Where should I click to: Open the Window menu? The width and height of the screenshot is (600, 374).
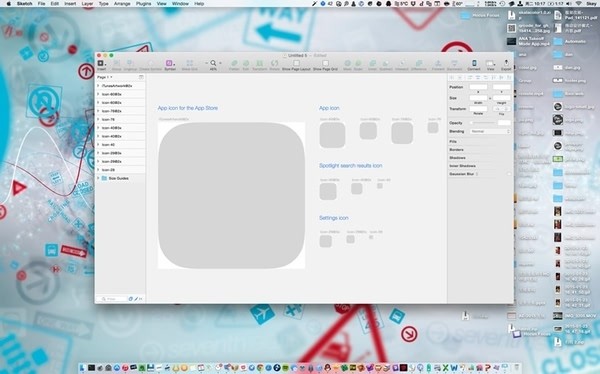pos(180,3)
